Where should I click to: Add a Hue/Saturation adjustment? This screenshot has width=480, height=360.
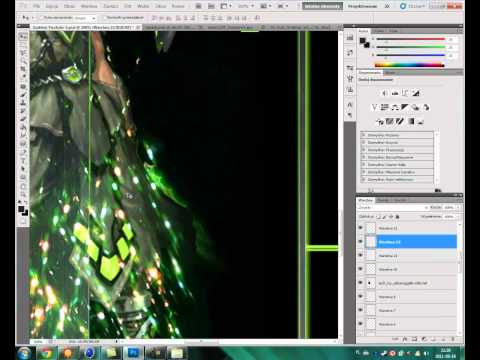[385, 107]
